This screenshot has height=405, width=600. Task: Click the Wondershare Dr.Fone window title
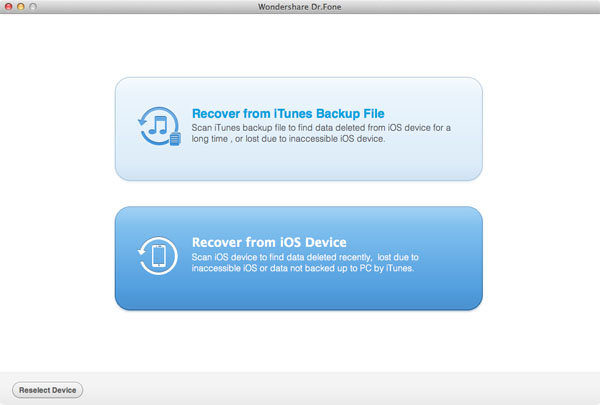[300, 7]
